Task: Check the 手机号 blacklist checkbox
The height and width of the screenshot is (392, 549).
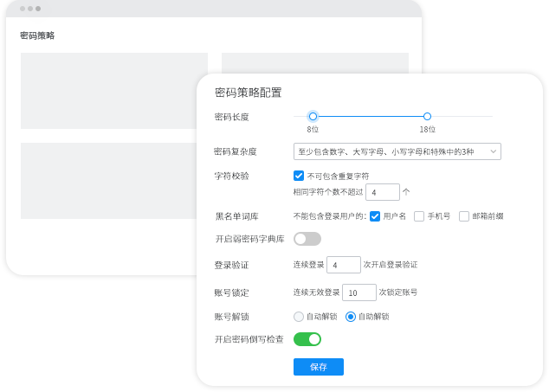Action: (419, 216)
